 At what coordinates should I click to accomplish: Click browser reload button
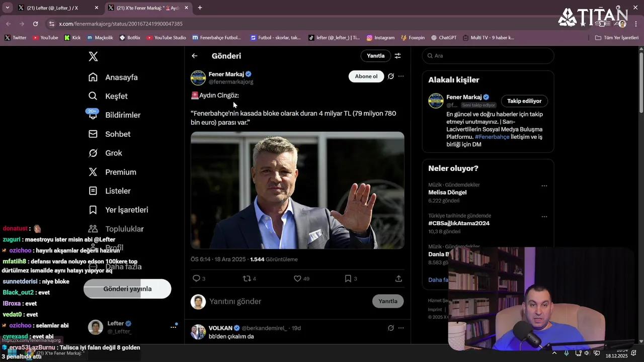(35, 24)
